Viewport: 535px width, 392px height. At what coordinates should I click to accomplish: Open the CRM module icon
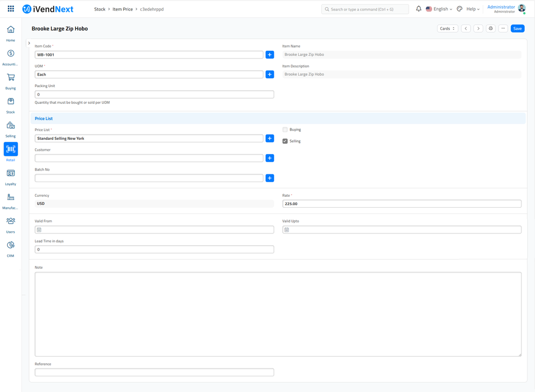pos(10,245)
